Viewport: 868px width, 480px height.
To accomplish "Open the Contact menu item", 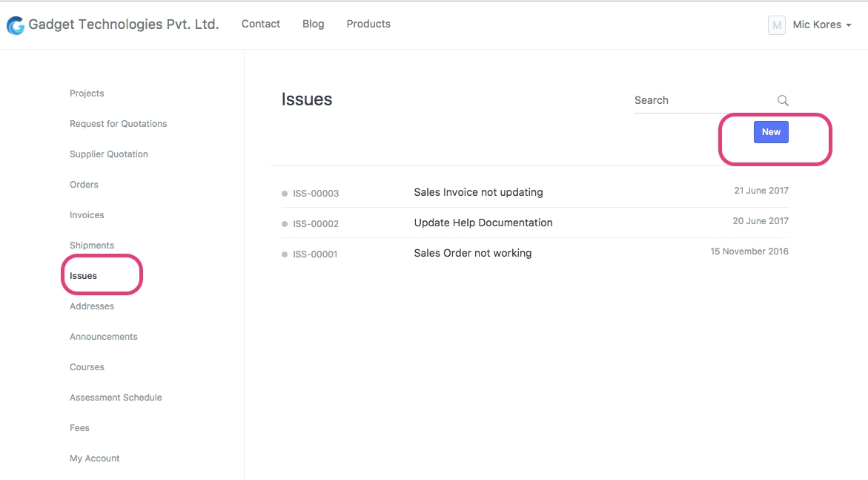I will (260, 24).
